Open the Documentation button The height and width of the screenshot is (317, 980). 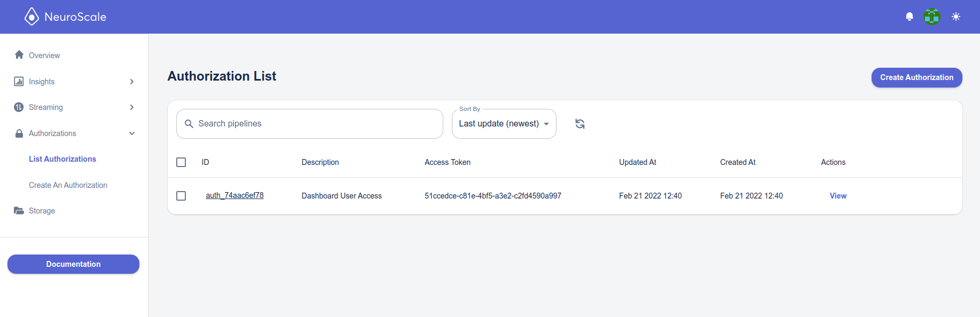(x=73, y=264)
